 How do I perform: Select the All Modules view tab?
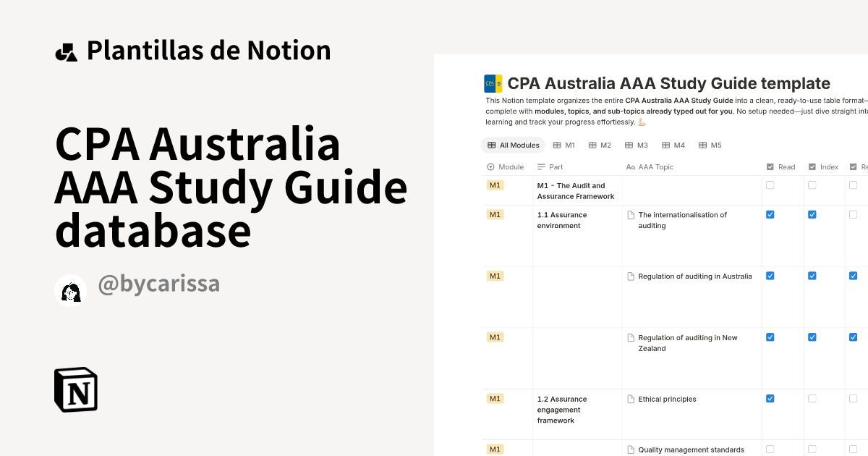513,145
